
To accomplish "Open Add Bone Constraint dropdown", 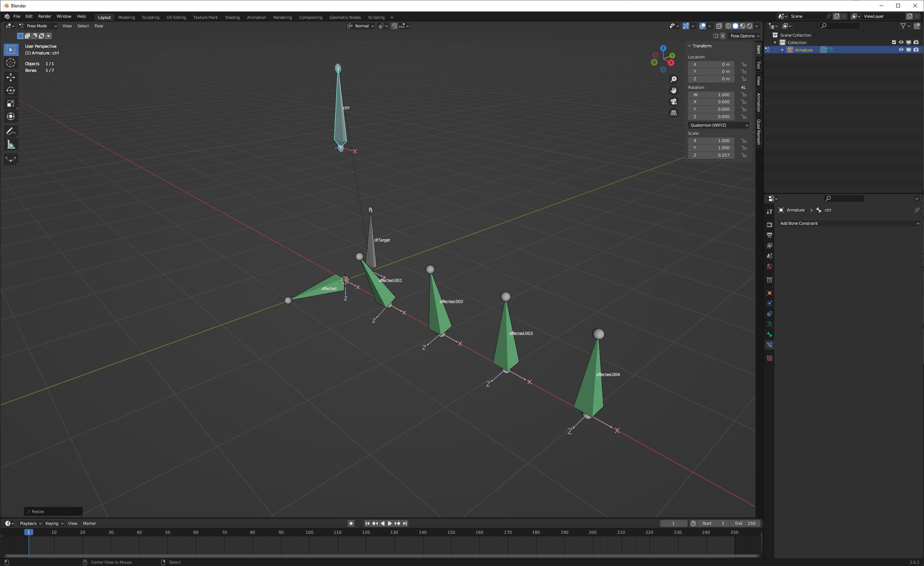I will point(849,224).
